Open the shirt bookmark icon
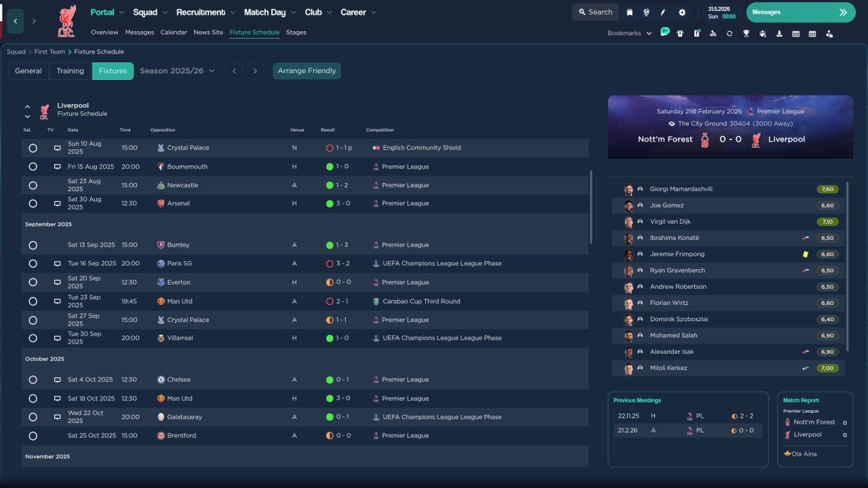Screen dimensions: 868x488 [x=680, y=33]
